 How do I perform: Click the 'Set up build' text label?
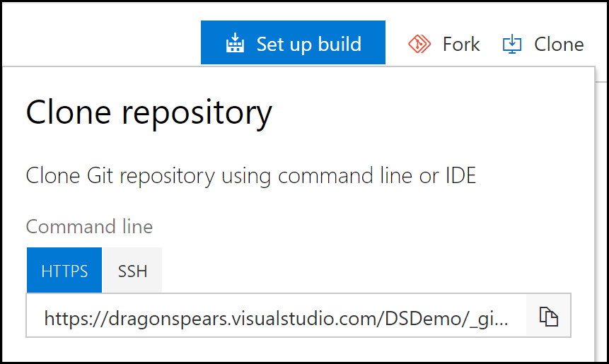coord(309,44)
